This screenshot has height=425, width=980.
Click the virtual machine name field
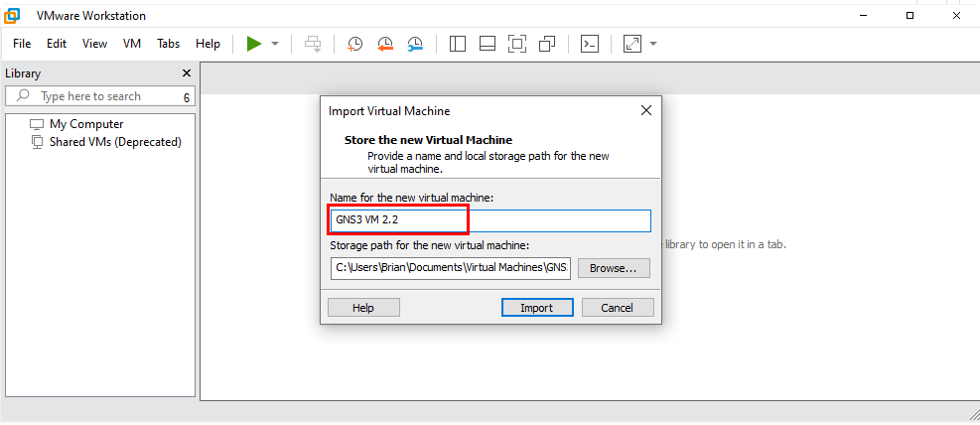(490, 220)
